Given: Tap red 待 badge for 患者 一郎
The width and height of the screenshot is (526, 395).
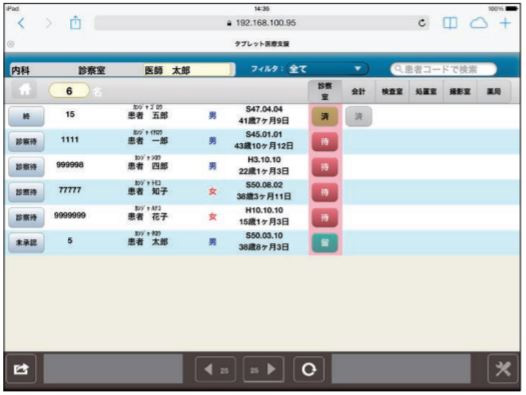Looking at the screenshot, I should point(325,142).
